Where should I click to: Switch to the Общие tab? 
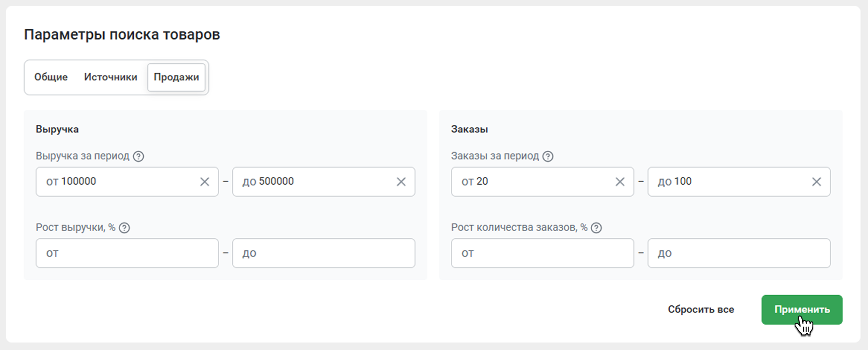[x=51, y=77]
